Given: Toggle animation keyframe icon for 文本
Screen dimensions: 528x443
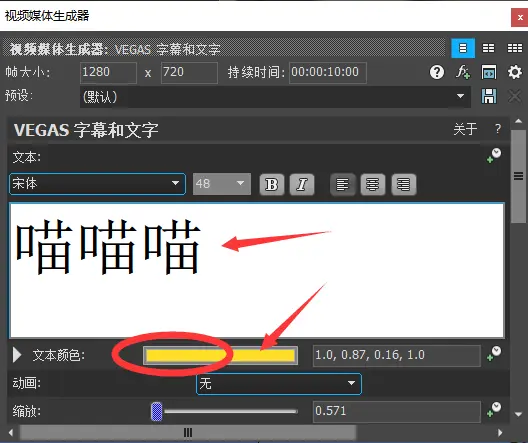Looking at the screenshot, I should [494, 155].
